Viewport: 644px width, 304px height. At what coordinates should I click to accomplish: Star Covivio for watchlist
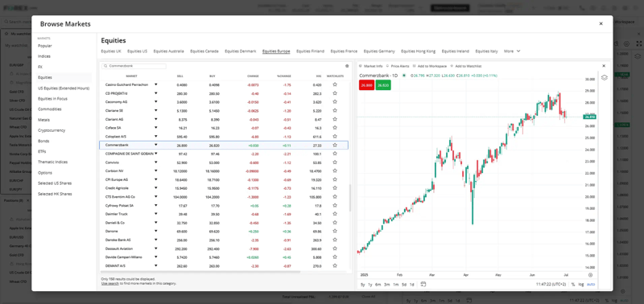coord(335,162)
